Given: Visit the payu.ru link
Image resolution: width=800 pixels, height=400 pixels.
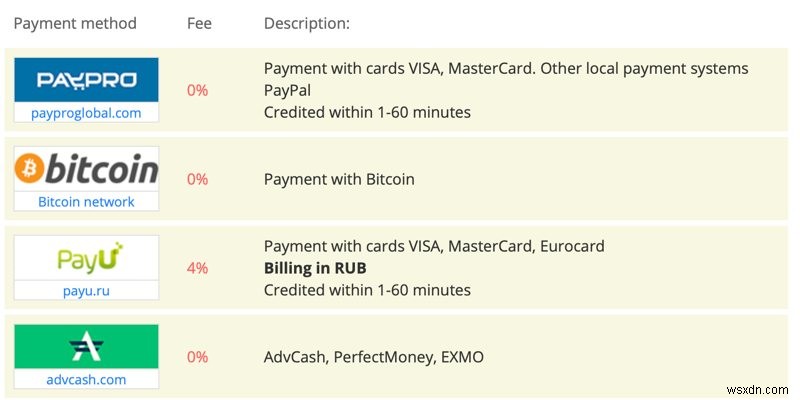Looking at the screenshot, I should (86, 291).
